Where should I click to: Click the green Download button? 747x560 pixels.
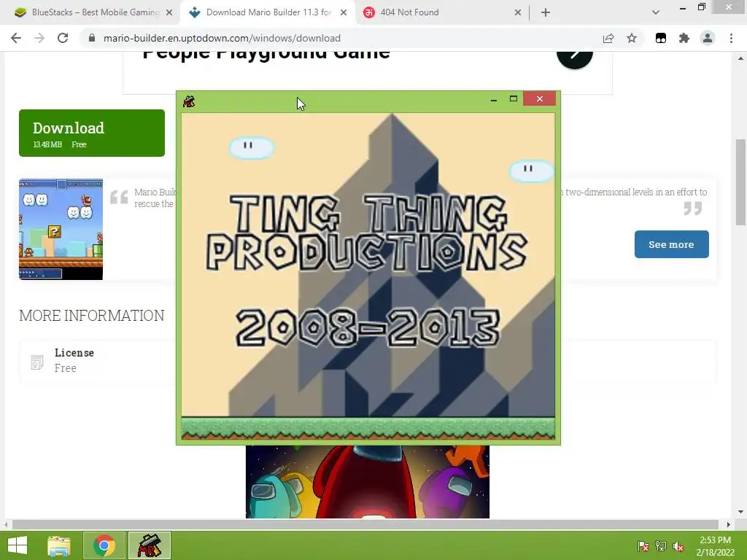[92, 133]
